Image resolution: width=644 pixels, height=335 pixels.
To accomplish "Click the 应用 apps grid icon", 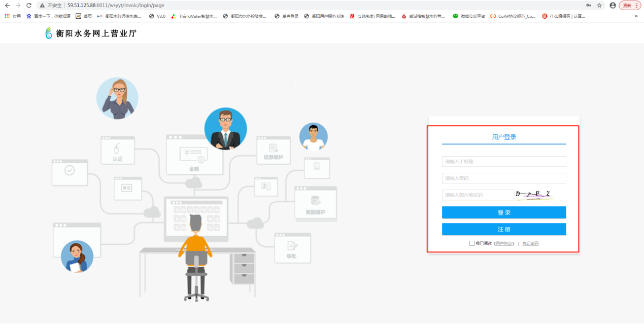I will click(7, 16).
